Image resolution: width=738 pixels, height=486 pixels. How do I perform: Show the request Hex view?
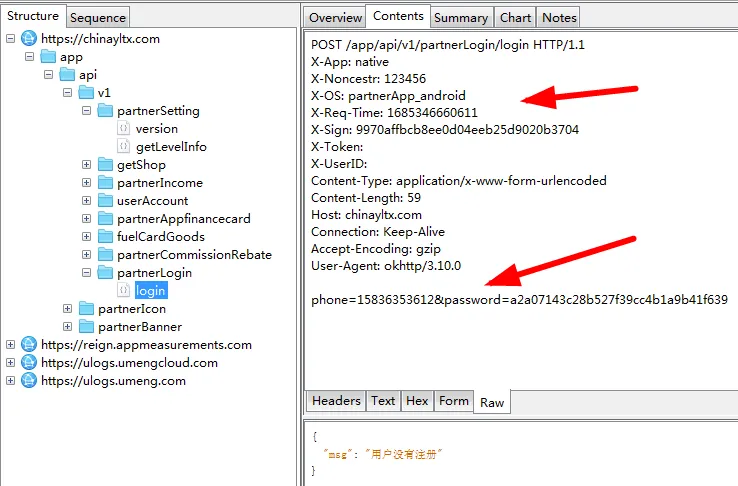417,401
